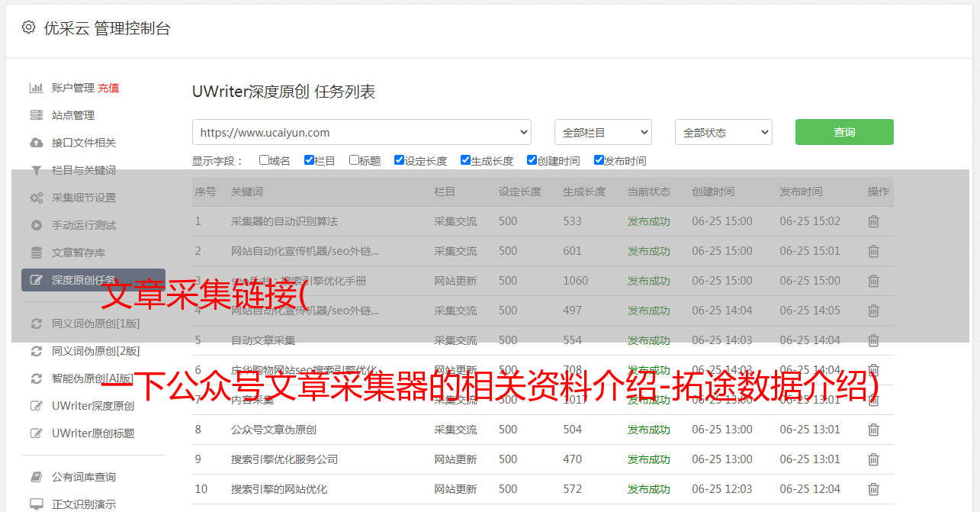Delete task row 10 搜索引擎的网站优化
Viewport: 980px width, 512px height.
(x=873, y=489)
